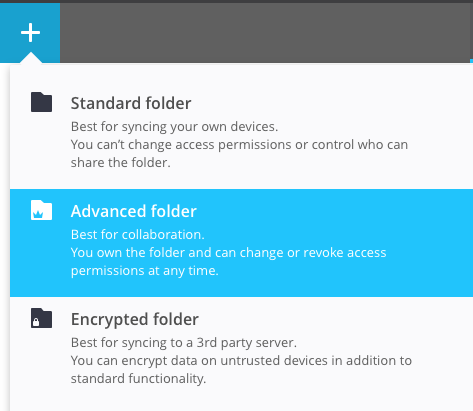Click 'permissions at any time.' in highlighted row
The width and height of the screenshot is (473, 411).
[145, 271]
